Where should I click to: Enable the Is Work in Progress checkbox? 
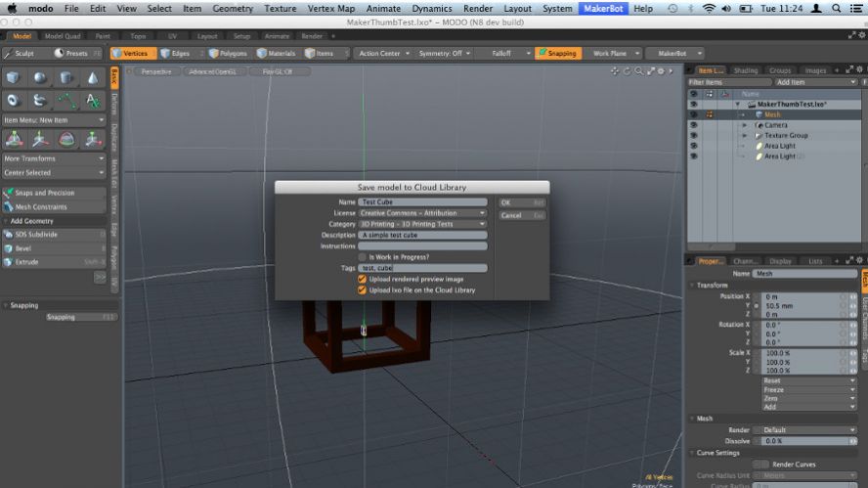point(362,257)
